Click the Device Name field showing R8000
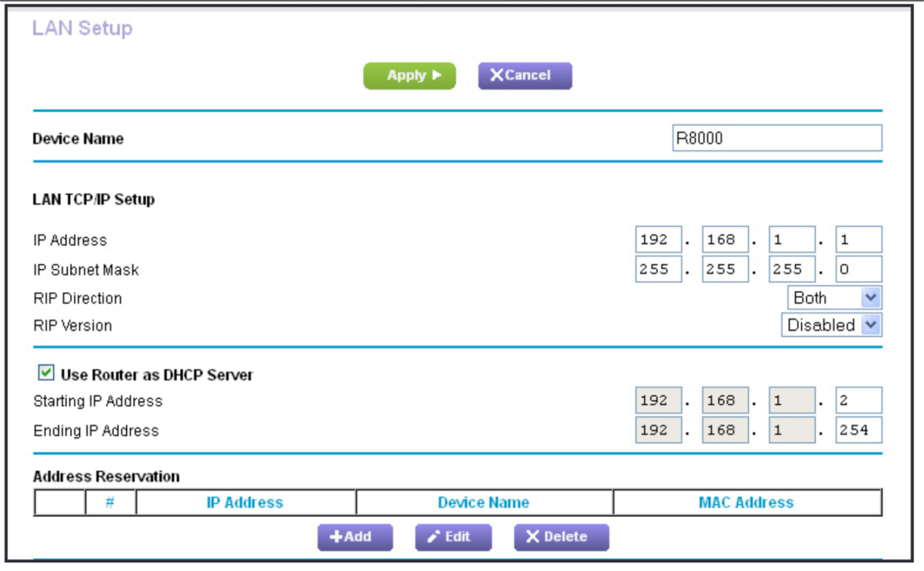924x571 pixels. click(x=776, y=138)
